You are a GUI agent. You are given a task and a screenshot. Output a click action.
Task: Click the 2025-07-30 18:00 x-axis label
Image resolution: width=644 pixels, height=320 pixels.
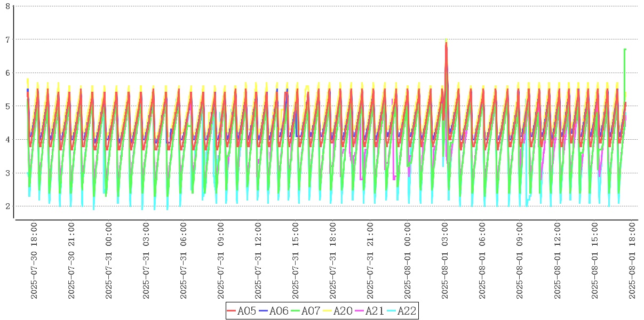pos(34,261)
